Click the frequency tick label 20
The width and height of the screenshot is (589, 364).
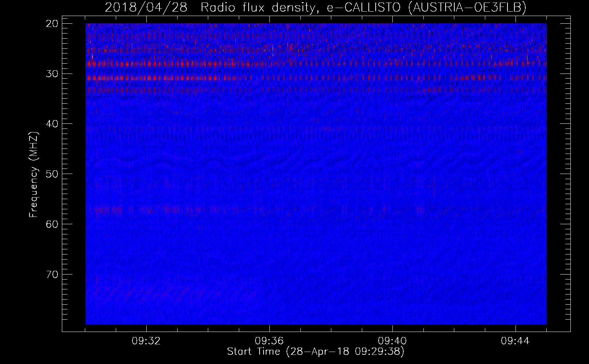(52, 24)
